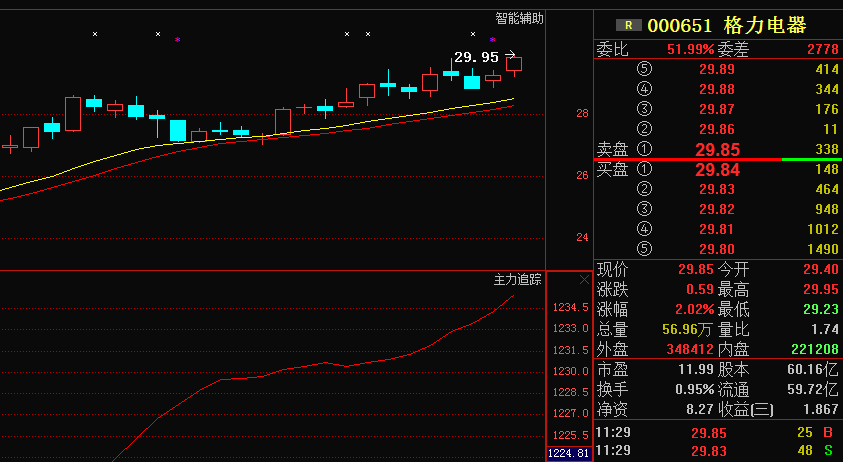Screen dimensions: 843x462
Task: Click the 28 price axis label
Action: [x=582, y=113]
